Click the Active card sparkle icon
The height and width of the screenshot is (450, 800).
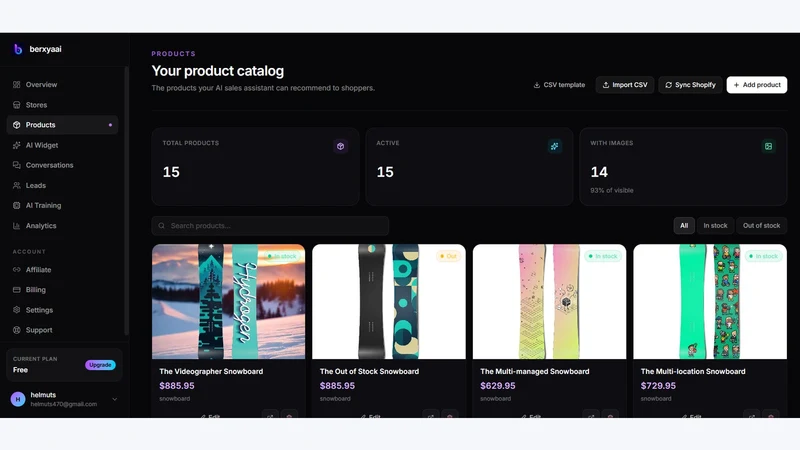coord(554,146)
